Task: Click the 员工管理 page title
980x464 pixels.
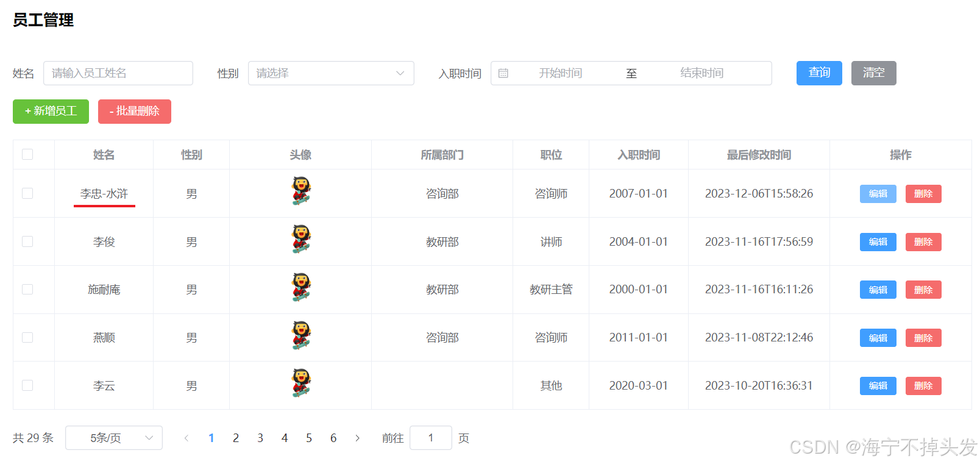Action: point(43,20)
